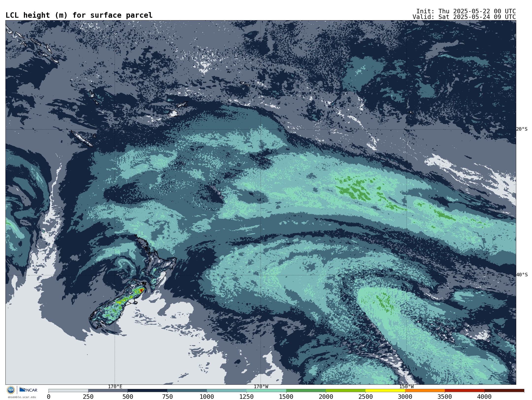Click the 3000–3500 orange colorbar segment
Image resolution: width=532 pixels, height=400 pixels.
tap(425, 391)
